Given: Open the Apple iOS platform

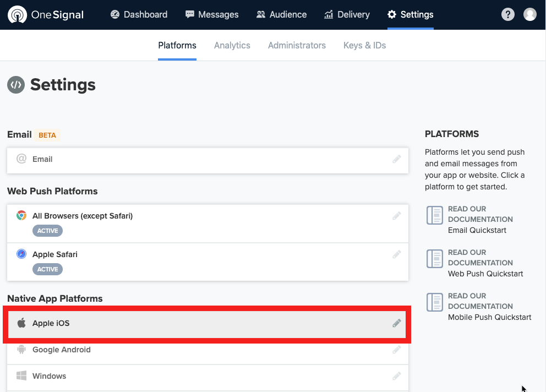Looking at the screenshot, I should [x=207, y=324].
